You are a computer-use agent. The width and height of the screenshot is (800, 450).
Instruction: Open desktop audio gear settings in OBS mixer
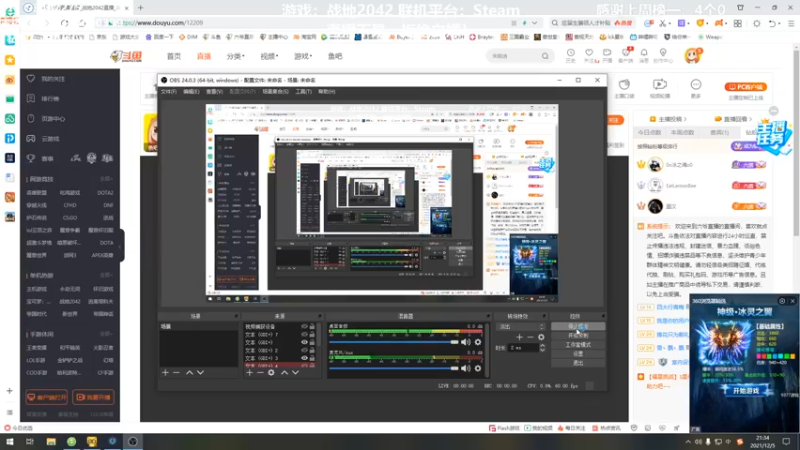[478, 342]
